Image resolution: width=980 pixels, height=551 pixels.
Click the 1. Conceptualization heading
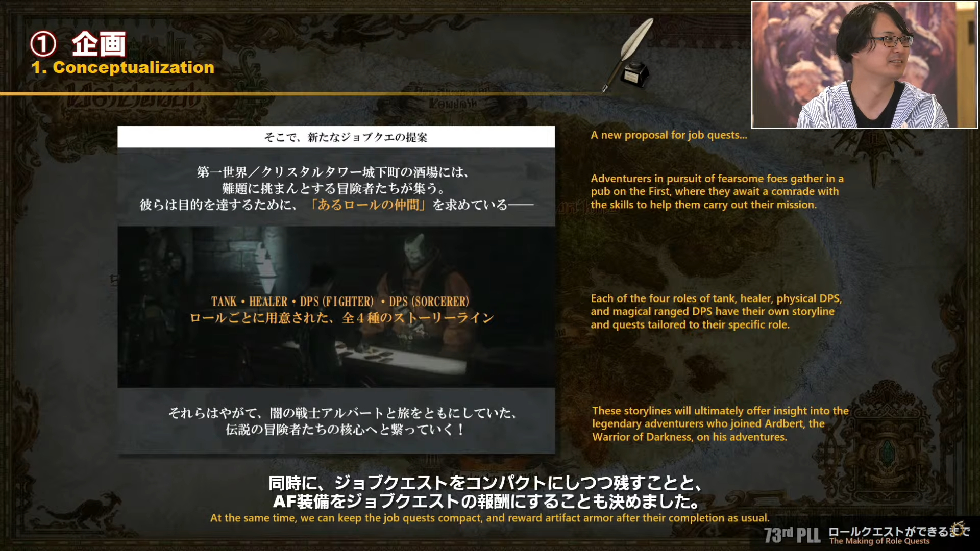coord(123,68)
